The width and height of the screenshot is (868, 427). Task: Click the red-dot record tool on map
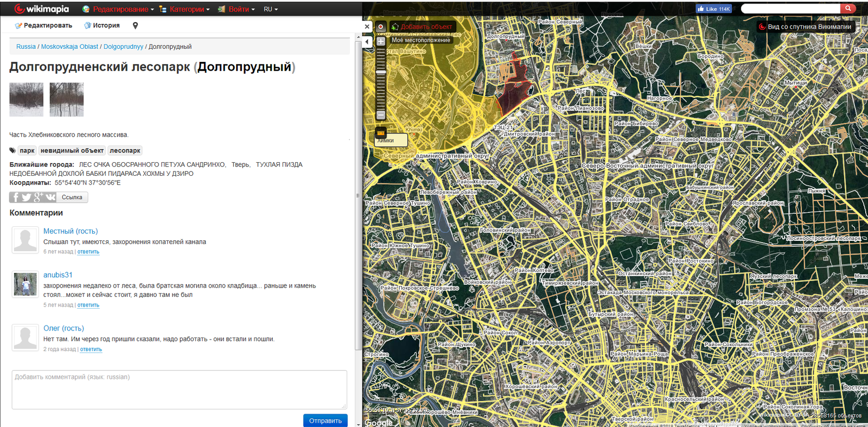click(x=381, y=27)
